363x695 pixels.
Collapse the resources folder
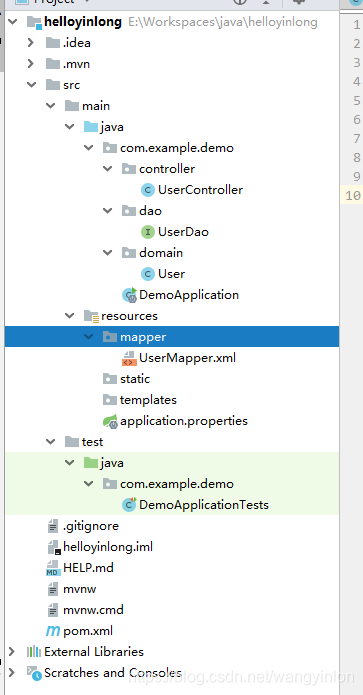[x=70, y=316]
